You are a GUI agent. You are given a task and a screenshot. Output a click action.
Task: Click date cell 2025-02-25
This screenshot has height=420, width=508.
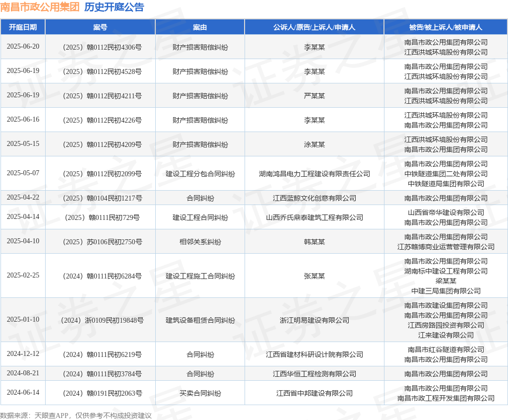(x=23, y=276)
